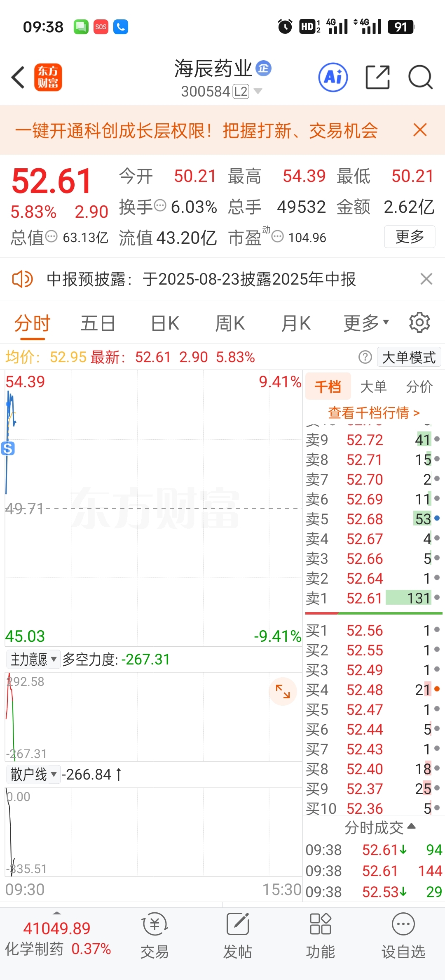The width and height of the screenshot is (445, 980).
Task: Open search with the magnifier icon
Action: (420, 77)
